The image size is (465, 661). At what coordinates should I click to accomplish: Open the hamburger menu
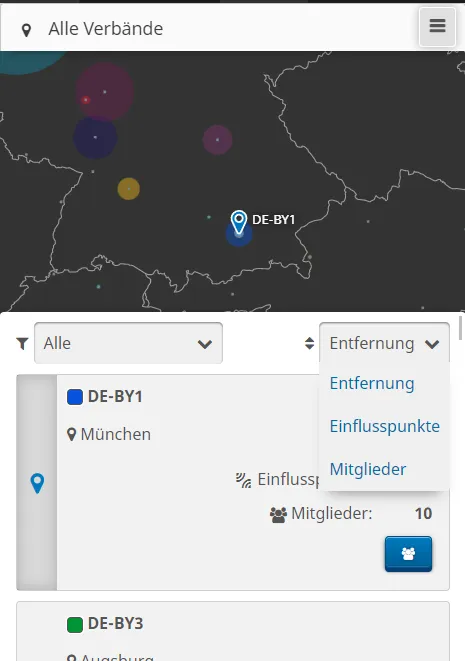(x=437, y=26)
